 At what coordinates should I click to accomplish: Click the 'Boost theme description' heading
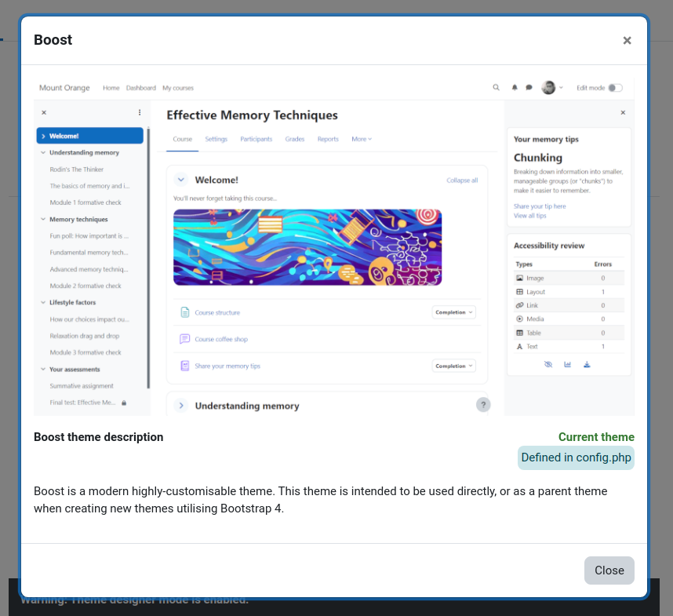pos(98,437)
